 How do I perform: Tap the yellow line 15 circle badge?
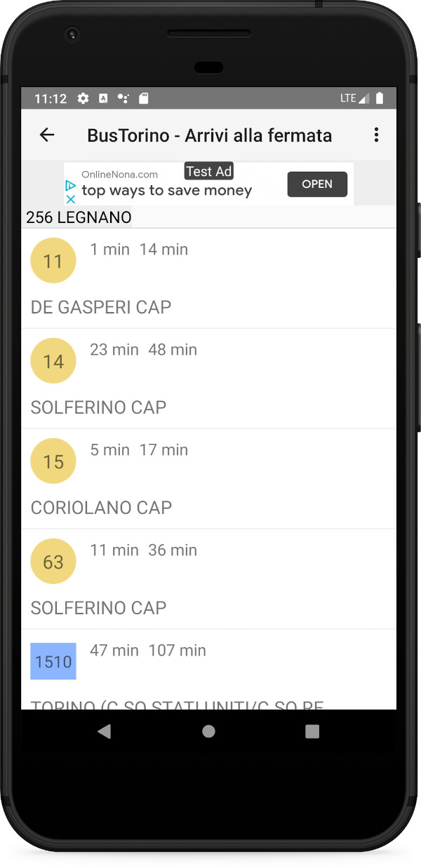pyautogui.click(x=53, y=461)
